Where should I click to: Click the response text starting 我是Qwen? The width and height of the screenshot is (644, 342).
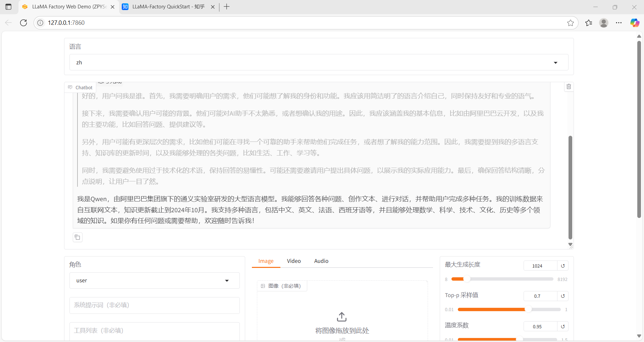click(x=310, y=210)
